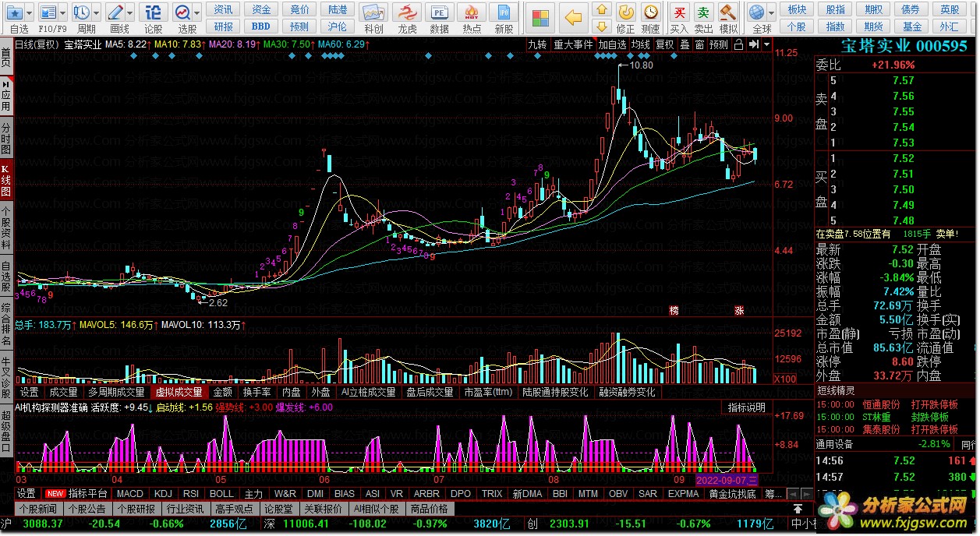Click the 周期 clock icon
The width and height of the screenshot is (980, 536).
(82, 12)
